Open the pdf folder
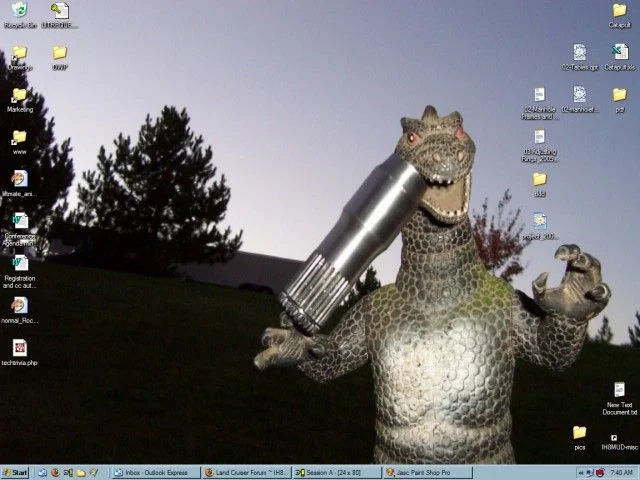 pos(619,100)
